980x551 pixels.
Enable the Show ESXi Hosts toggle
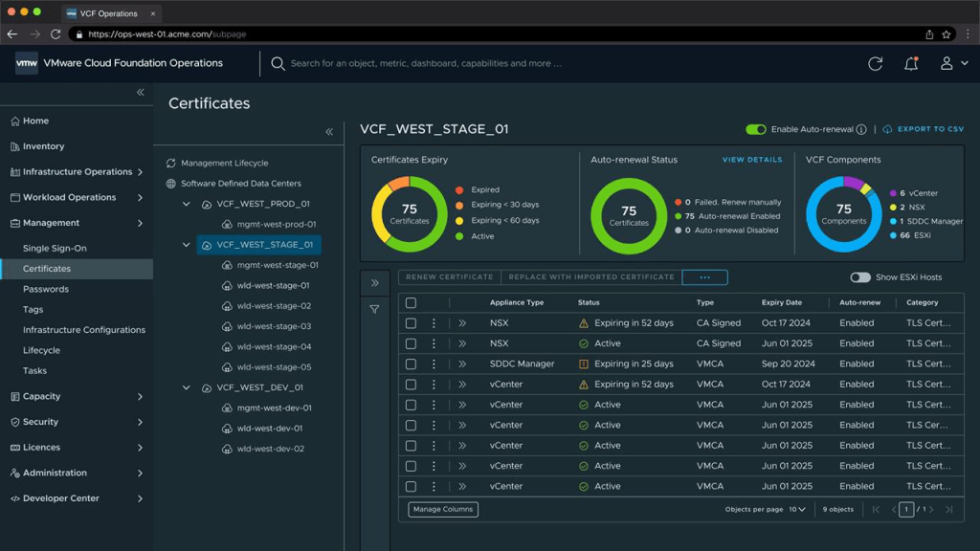tap(860, 277)
